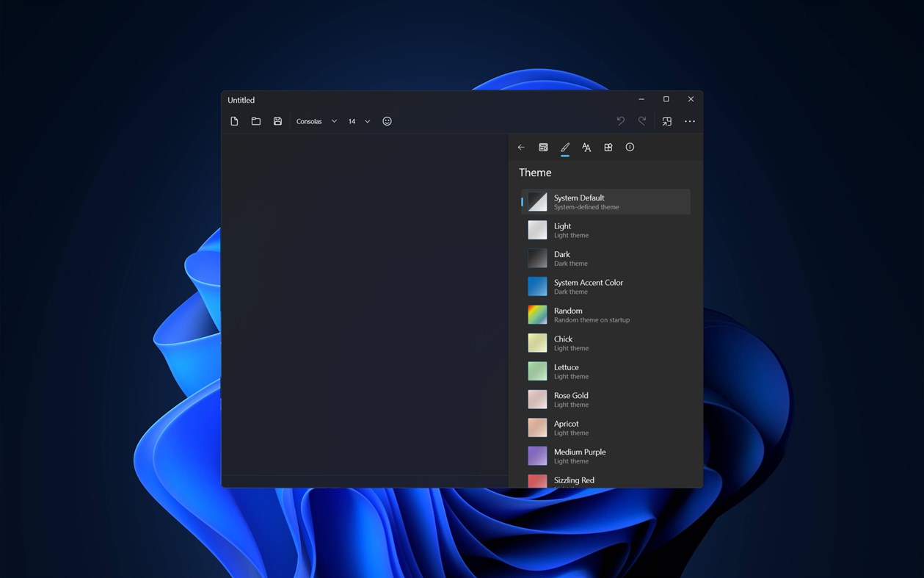This screenshot has height=578, width=924.
Task: Open the Font settings tab
Action: click(x=586, y=147)
